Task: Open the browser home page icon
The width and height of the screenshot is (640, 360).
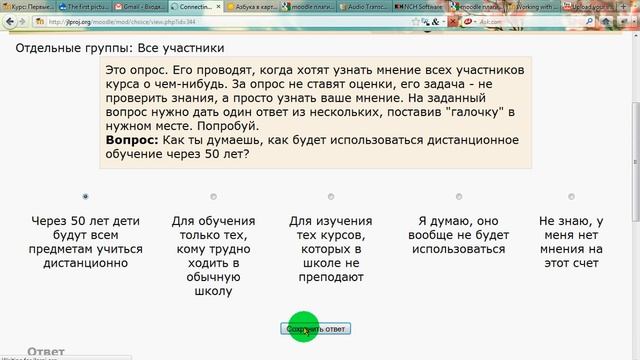Action: coord(606,22)
